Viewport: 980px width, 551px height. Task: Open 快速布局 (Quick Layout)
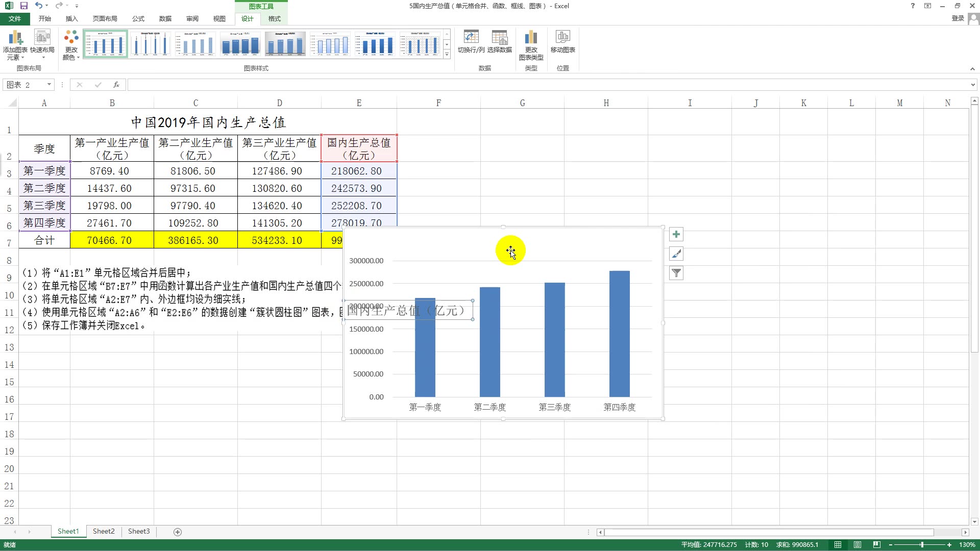point(42,45)
